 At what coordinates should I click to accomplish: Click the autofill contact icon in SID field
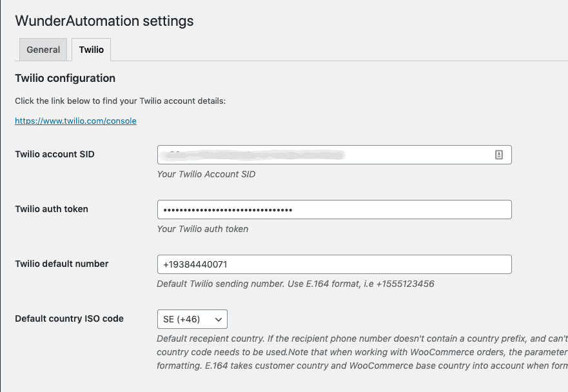point(498,155)
